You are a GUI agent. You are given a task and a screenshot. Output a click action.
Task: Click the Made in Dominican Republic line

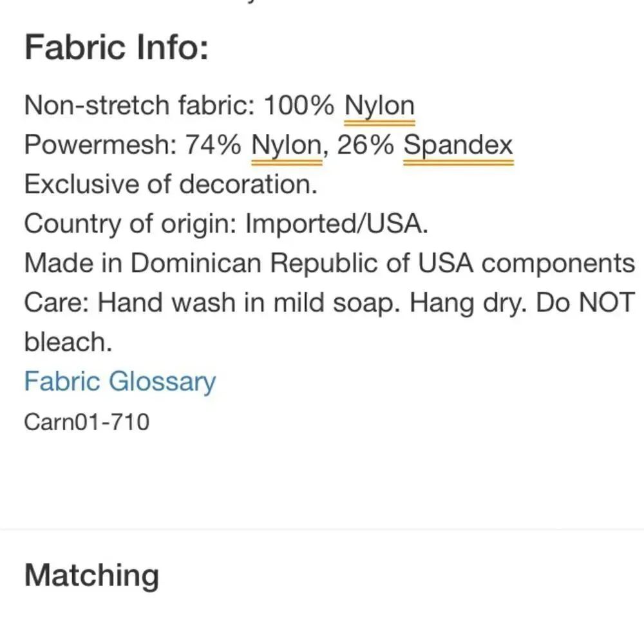330,263
